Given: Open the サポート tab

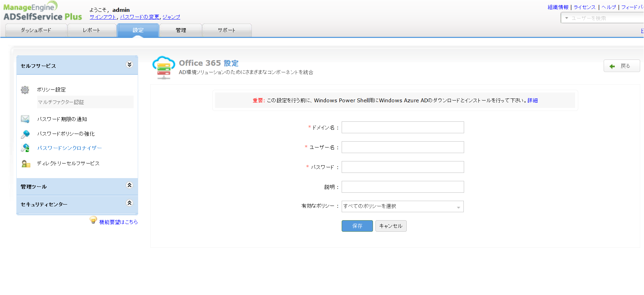Looking at the screenshot, I should pos(227,30).
